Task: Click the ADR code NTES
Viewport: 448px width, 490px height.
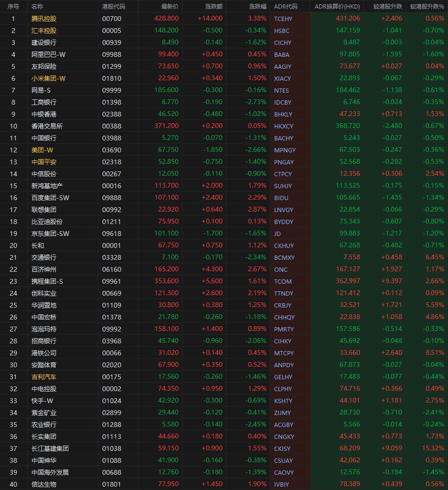Action: click(281, 90)
